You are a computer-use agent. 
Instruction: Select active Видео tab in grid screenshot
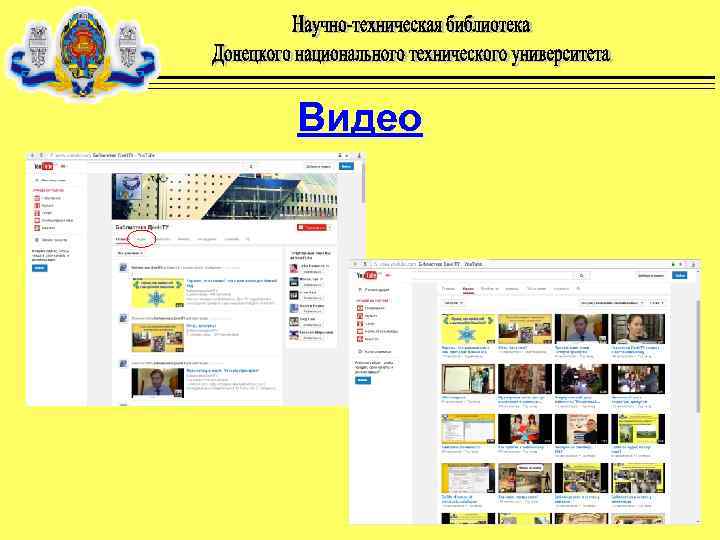click(468, 289)
